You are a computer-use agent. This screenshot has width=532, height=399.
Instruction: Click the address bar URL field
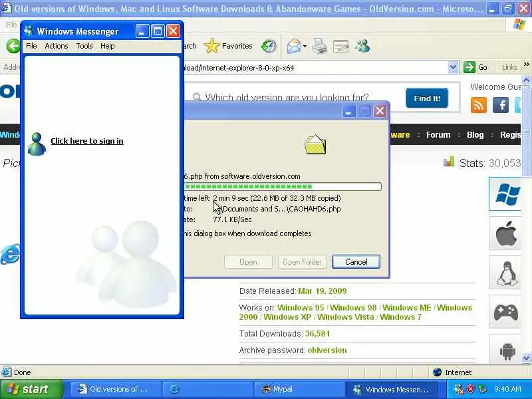click(x=315, y=68)
